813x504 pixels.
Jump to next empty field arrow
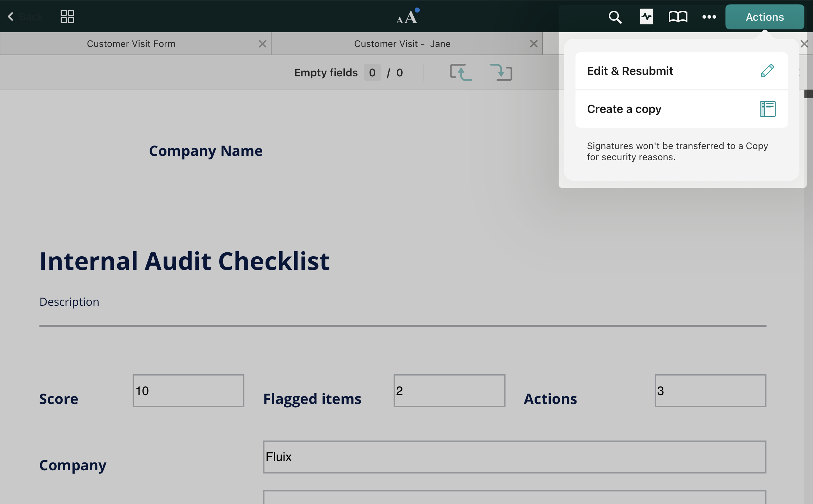[x=501, y=72]
